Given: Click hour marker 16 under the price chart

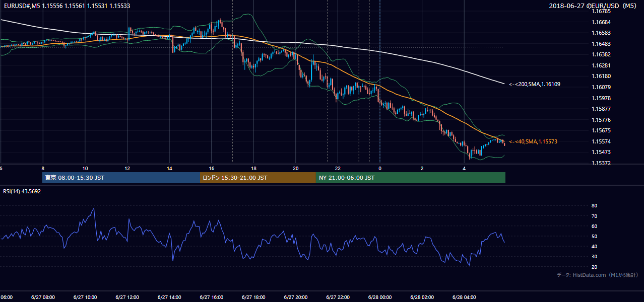Looking at the screenshot, I should pyautogui.click(x=212, y=168).
